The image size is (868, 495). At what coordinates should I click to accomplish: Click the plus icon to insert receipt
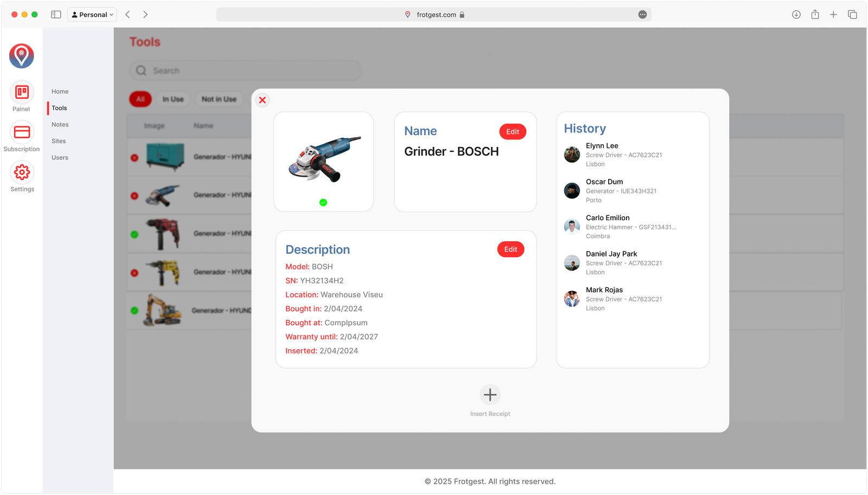tap(490, 395)
